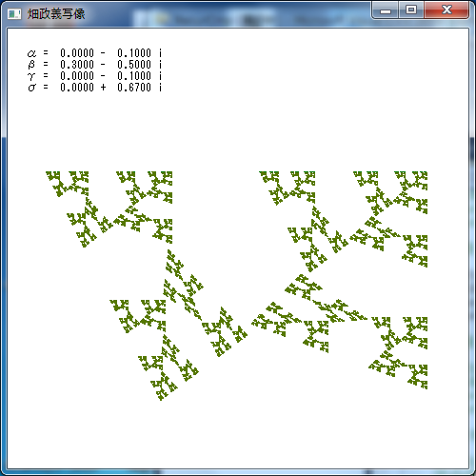The height and width of the screenshot is (476, 476).
Task: Select the γ symbol label
Action: [x=31, y=76]
